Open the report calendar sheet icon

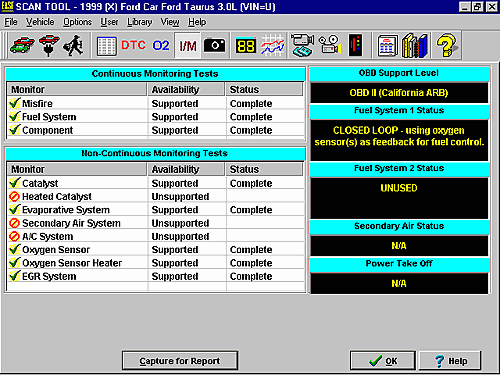(387, 46)
